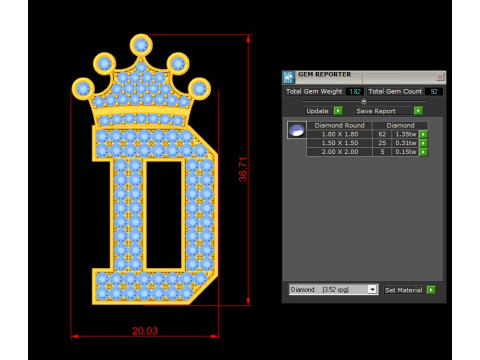This screenshot has width=480, height=360.
Task: Select the 2.00 X 2.00 size cell
Action: click(x=340, y=152)
